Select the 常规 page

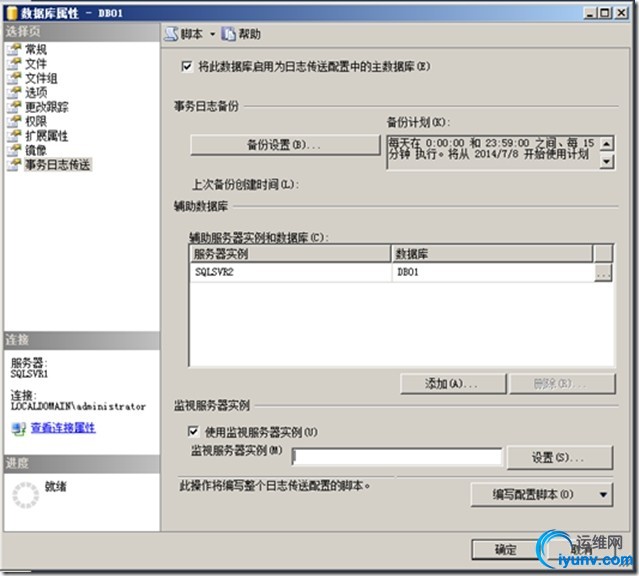pyautogui.click(x=36, y=49)
